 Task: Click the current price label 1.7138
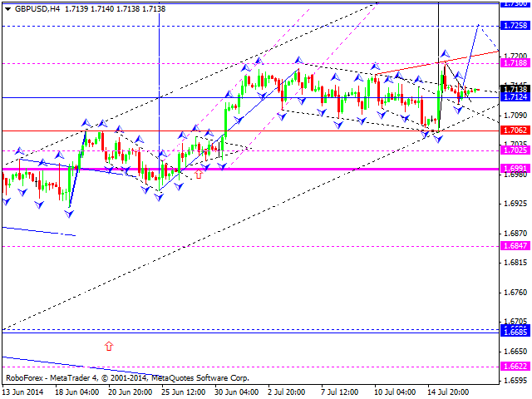[x=515, y=89]
